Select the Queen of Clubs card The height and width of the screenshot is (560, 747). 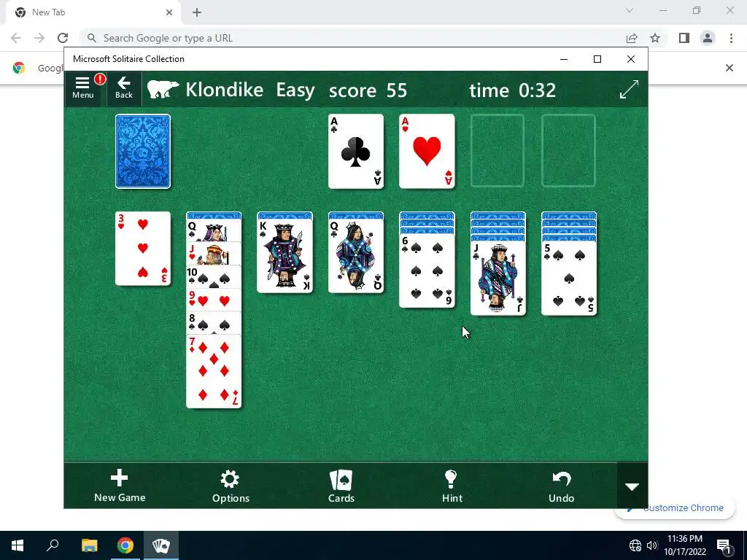click(x=356, y=256)
